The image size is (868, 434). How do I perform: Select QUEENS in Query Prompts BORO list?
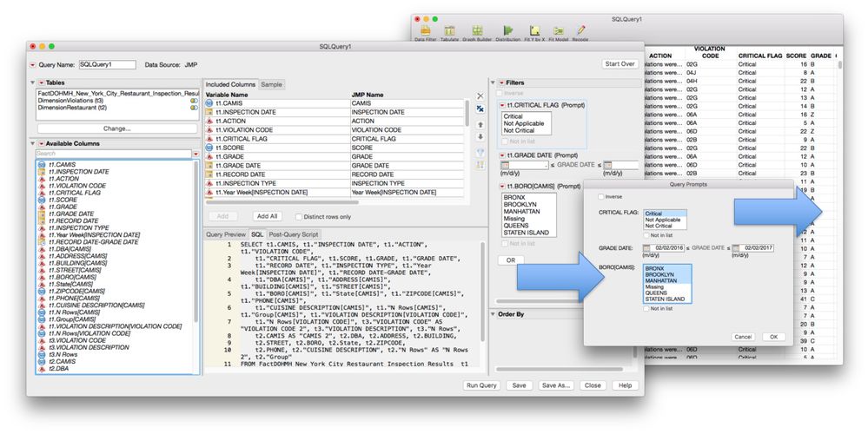[656, 293]
